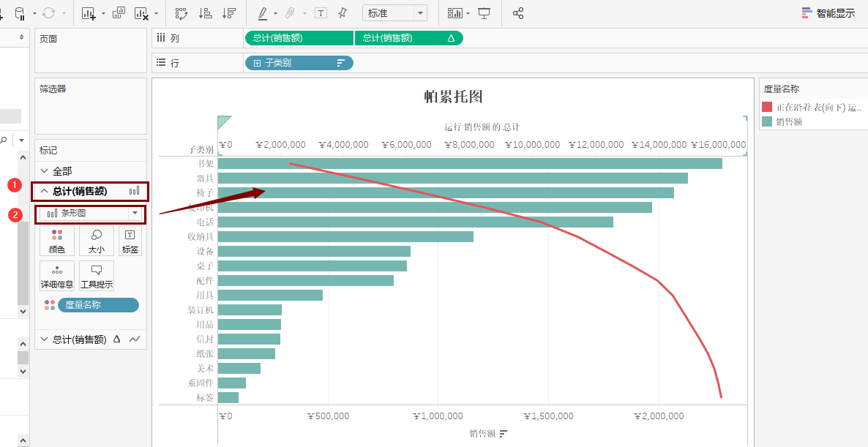868x447 pixels.
Task: Click the 运行 销售额 的 总计 axis title
Action: (x=482, y=127)
